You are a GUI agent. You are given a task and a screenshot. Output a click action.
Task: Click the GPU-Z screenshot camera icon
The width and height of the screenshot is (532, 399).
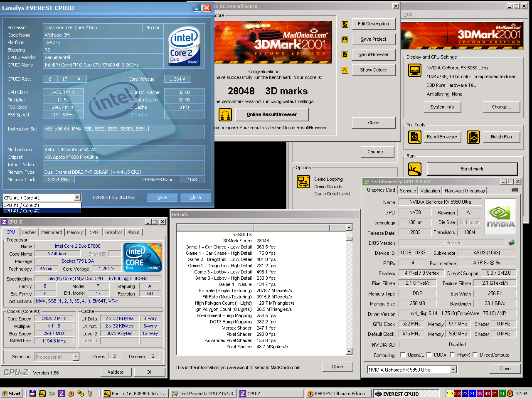pos(515,190)
